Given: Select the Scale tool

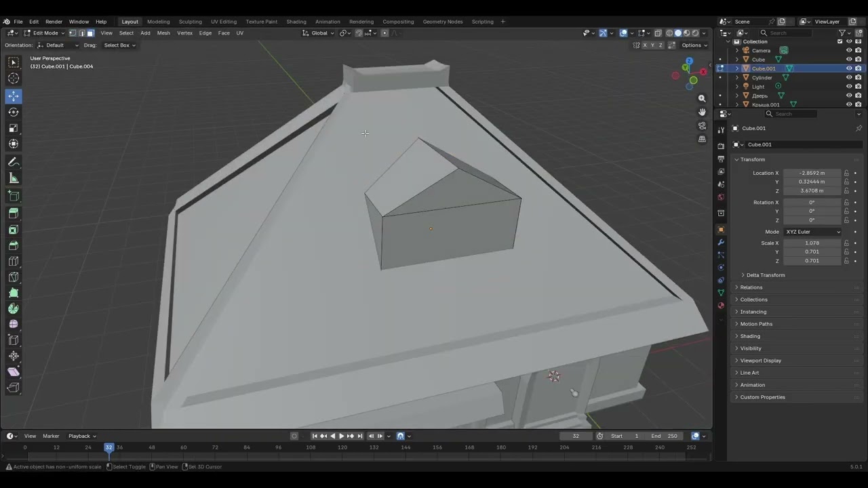Looking at the screenshot, I should (14, 128).
